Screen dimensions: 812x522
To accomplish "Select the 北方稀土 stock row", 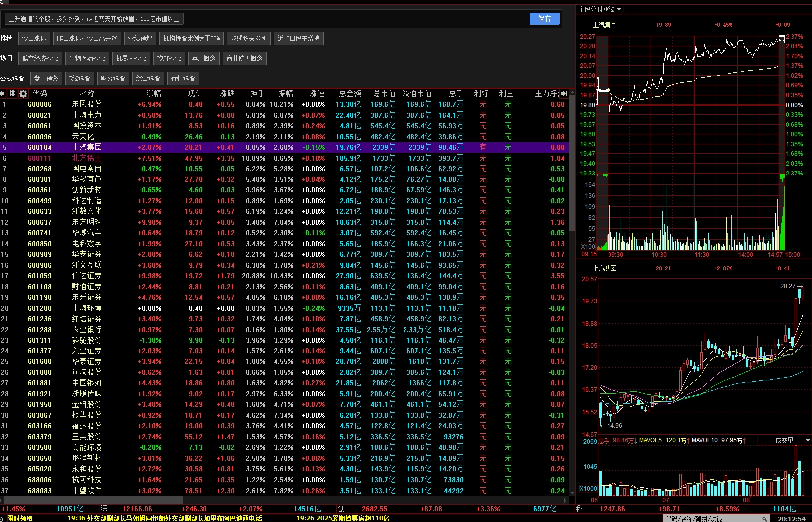I will click(284, 158).
